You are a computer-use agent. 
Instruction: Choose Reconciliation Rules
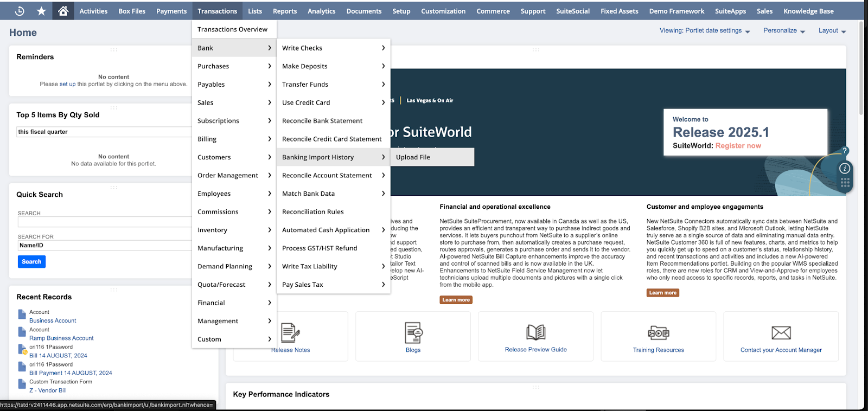334,212
